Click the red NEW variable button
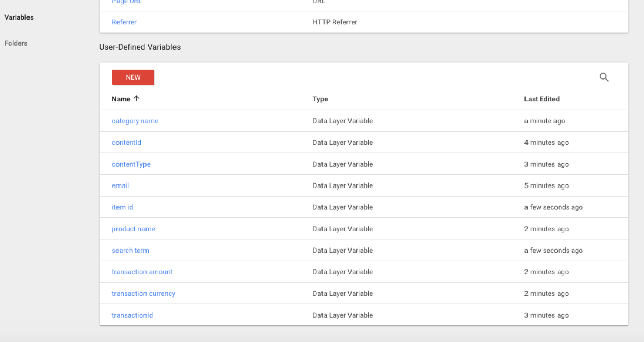 (x=133, y=77)
